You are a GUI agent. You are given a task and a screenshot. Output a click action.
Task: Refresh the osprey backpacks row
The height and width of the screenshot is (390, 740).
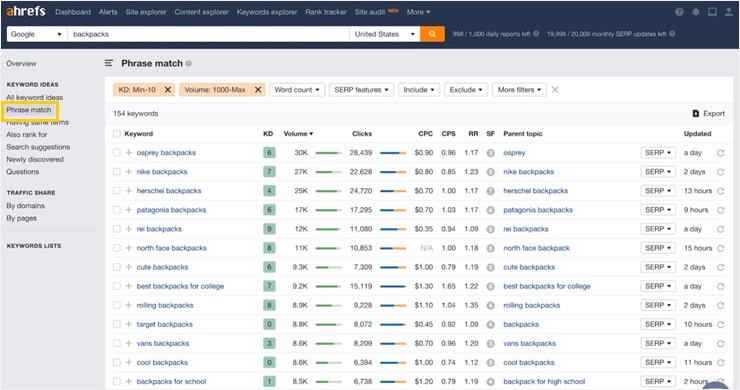click(x=720, y=153)
